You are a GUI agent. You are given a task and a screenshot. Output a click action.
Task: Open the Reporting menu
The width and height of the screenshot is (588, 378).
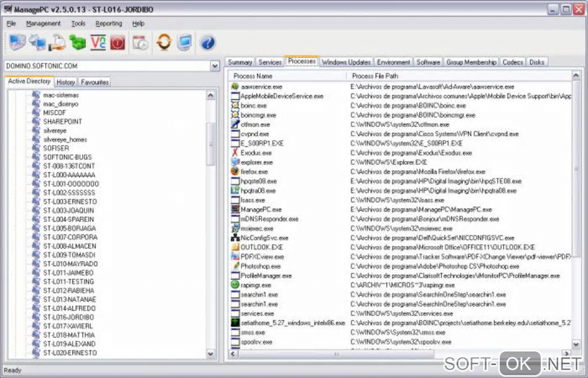(109, 23)
